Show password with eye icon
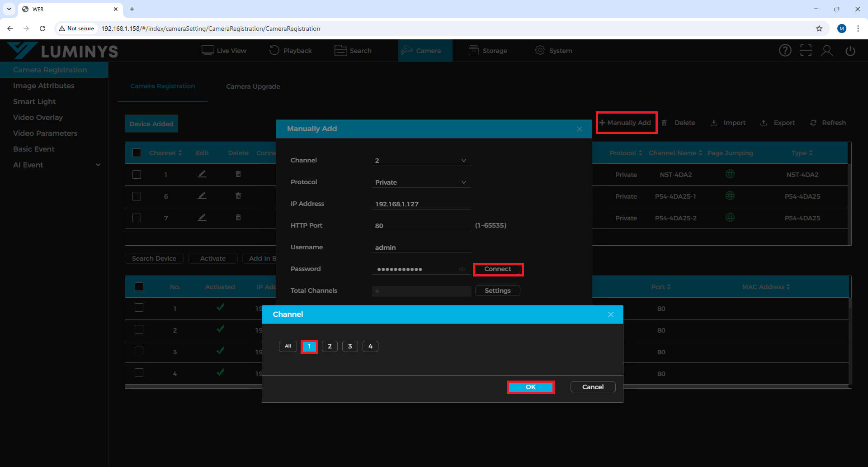Screen dimensions: 868x467 point(462,269)
